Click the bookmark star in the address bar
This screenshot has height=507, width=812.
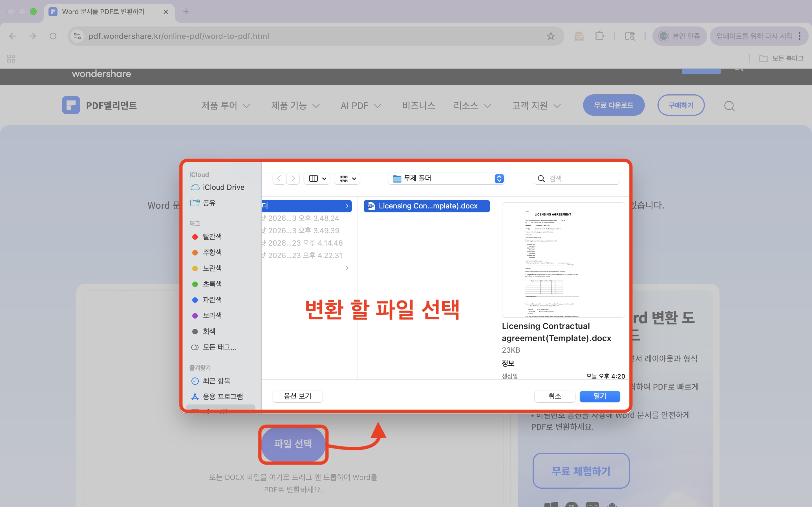(x=551, y=36)
